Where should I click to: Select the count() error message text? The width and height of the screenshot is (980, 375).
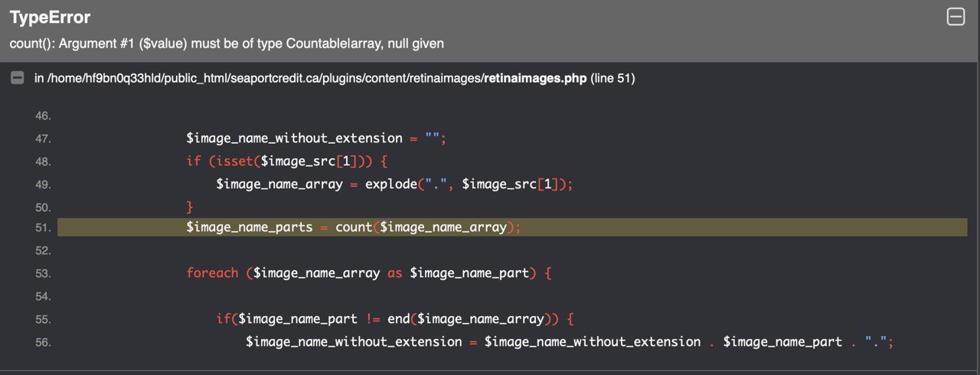[x=227, y=44]
